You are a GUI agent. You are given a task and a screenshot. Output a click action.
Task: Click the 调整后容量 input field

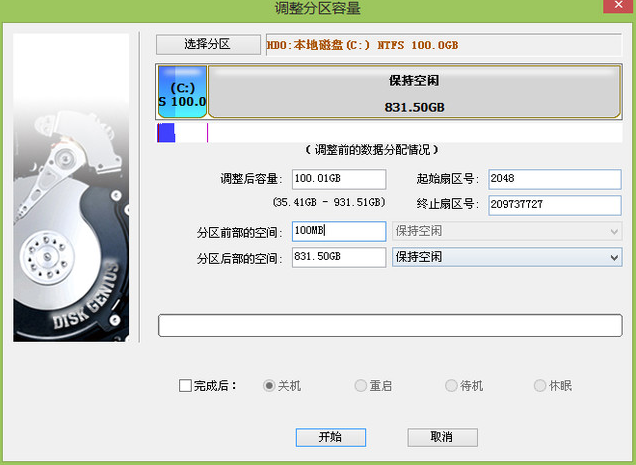point(339,179)
